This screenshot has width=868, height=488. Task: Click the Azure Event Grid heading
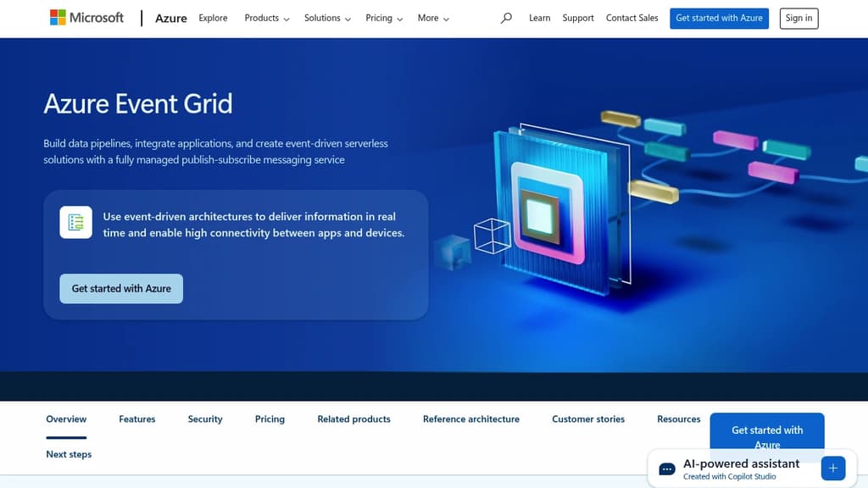[138, 103]
